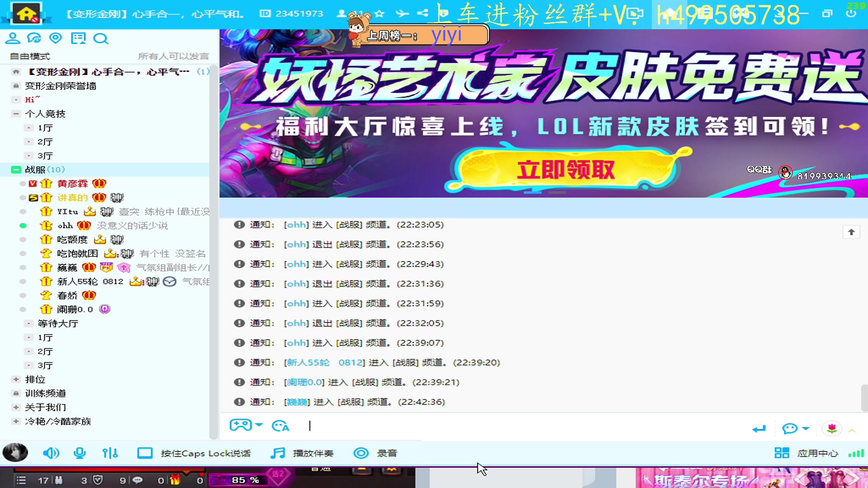868x488 pixels.
Task: Select user 黄彦霖 in channel list
Action: coord(72,183)
